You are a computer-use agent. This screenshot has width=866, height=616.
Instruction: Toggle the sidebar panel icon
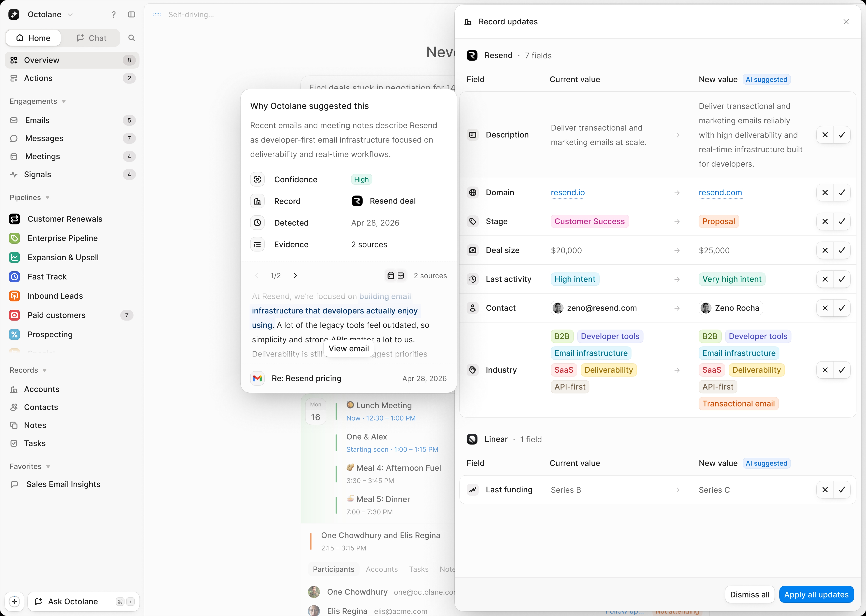[131, 14]
